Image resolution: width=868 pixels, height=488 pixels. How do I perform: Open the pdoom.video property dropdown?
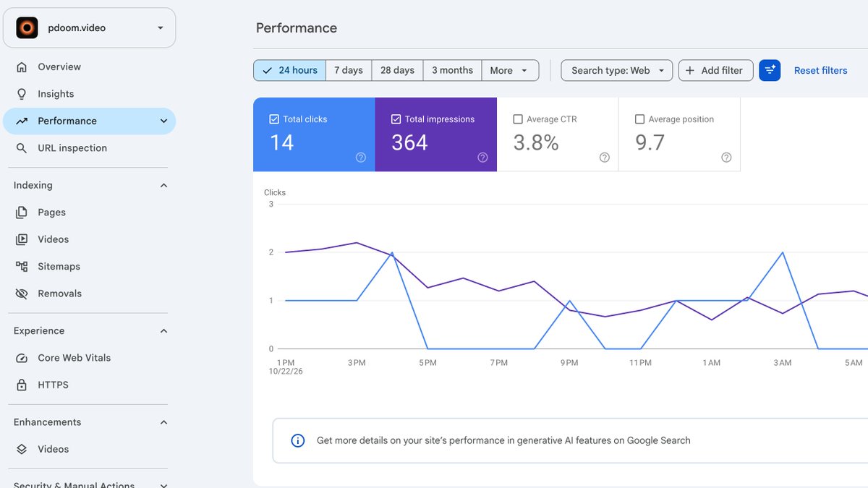tap(89, 28)
